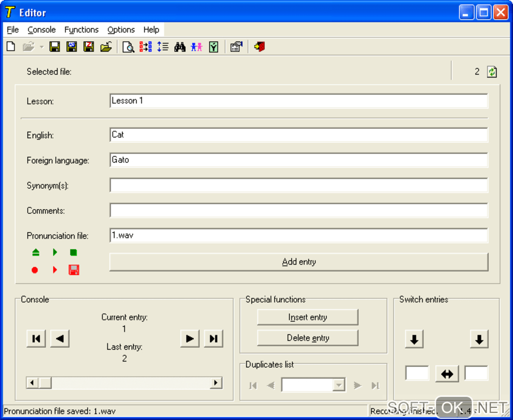Open the options properties icon in toolbar
513x420 pixels.
click(236, 47)
